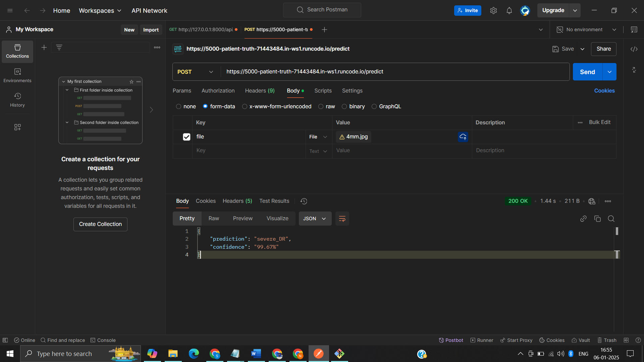Click the Import button
The height and width of the screenshot is (362, 644).
[151, 30]
